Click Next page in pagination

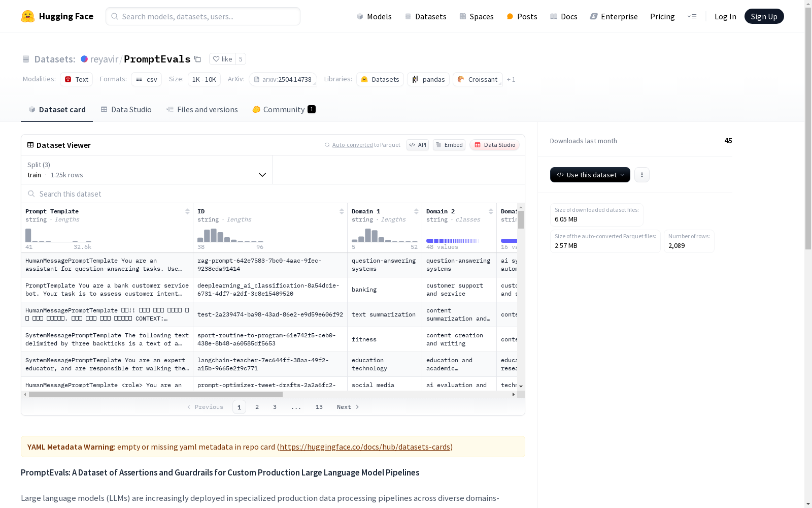tap(348, 407)
